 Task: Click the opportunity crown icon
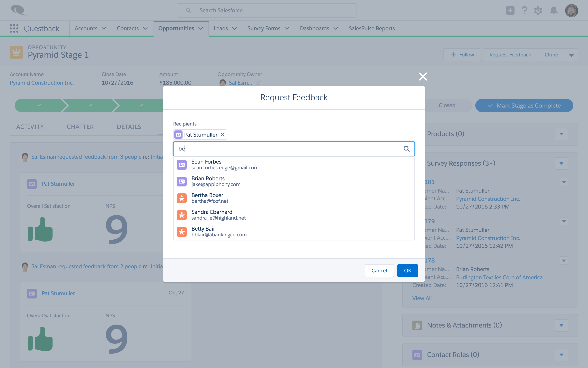(x=16, y=52)
